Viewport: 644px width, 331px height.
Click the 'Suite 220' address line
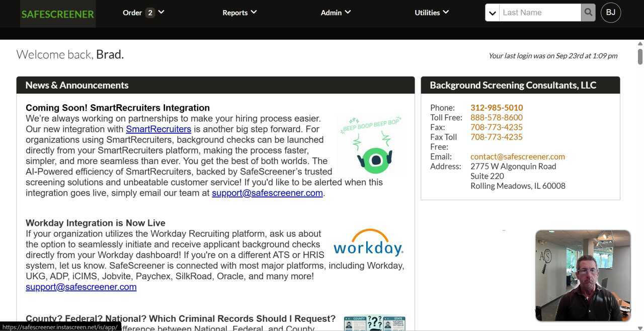tap(487, 176)
